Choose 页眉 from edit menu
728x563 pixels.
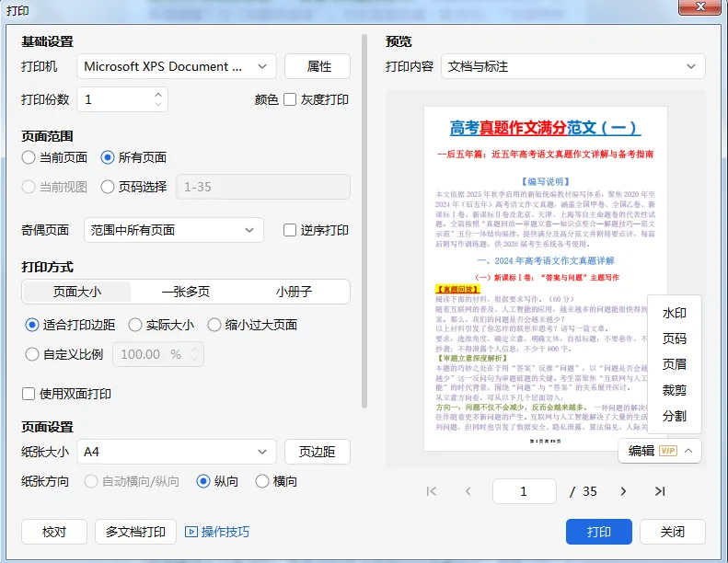674,364
